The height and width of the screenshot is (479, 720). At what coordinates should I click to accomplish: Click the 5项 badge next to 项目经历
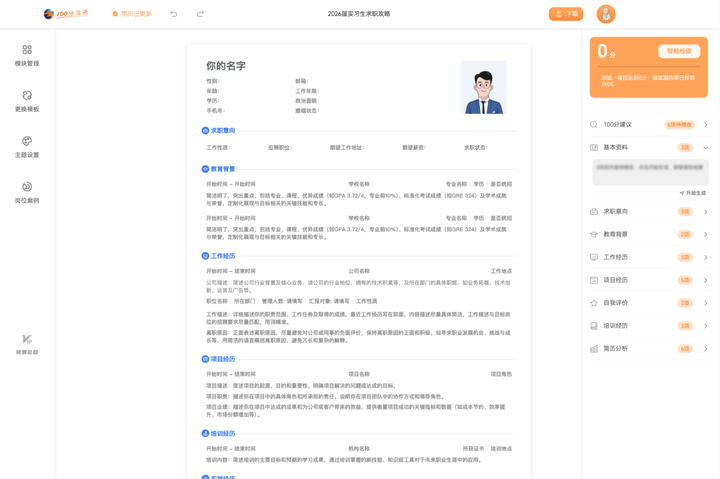685,280
